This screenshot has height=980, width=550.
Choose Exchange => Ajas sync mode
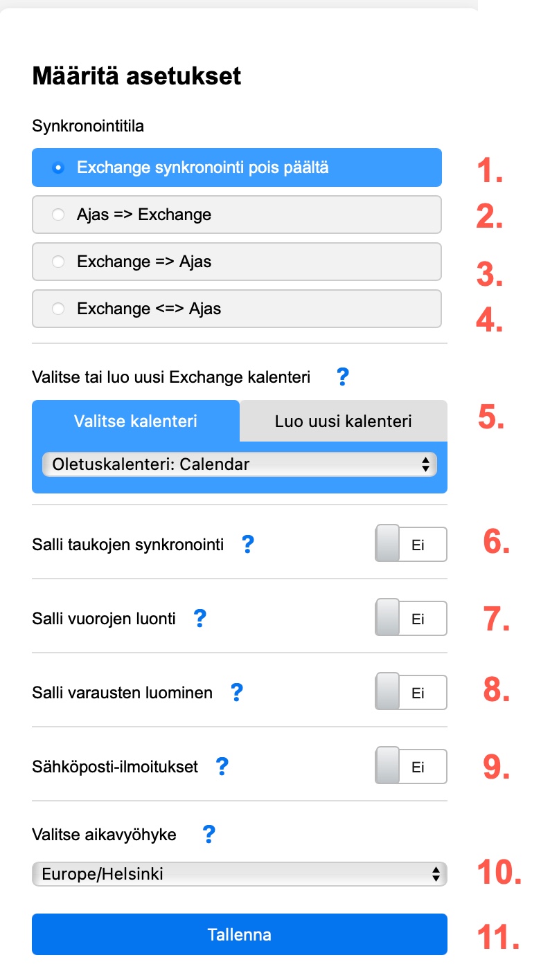click(x=236, y=262)
